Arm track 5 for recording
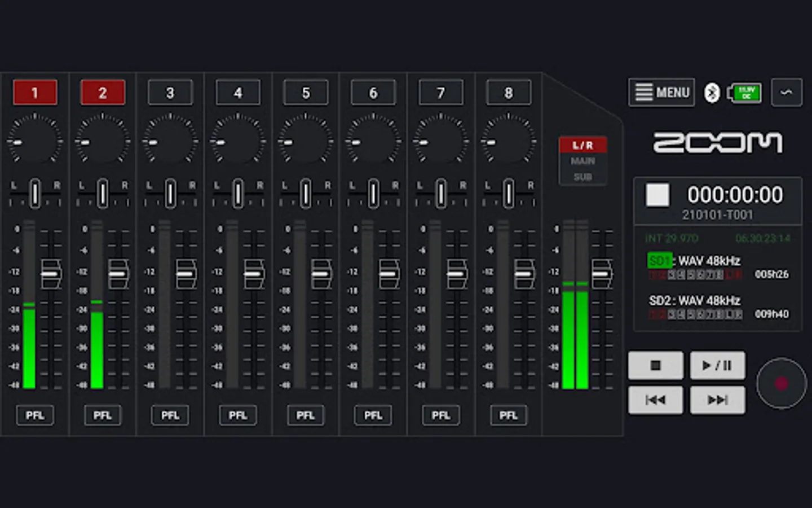The height and width of the screenshot is (508, 812). coord(306,93)
